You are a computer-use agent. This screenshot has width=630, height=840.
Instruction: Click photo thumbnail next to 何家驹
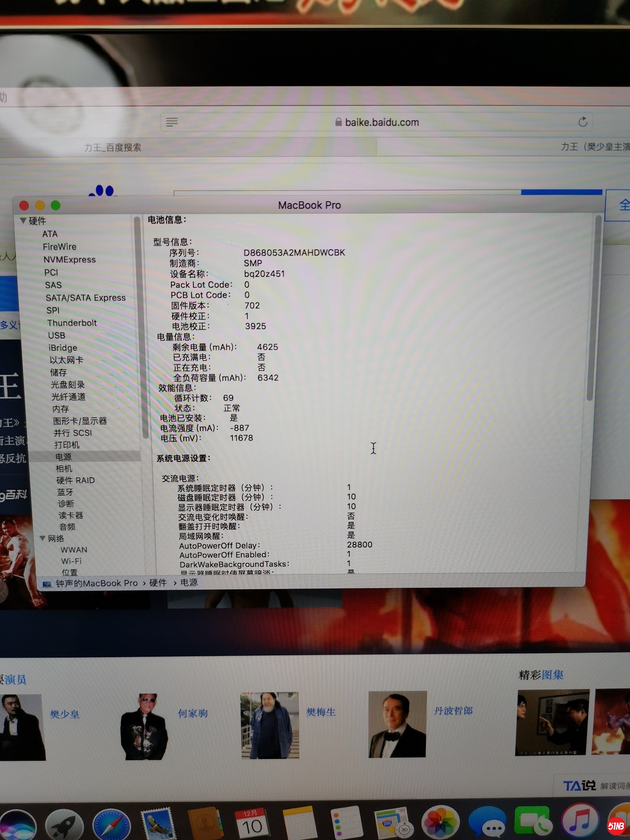point(144,727)
